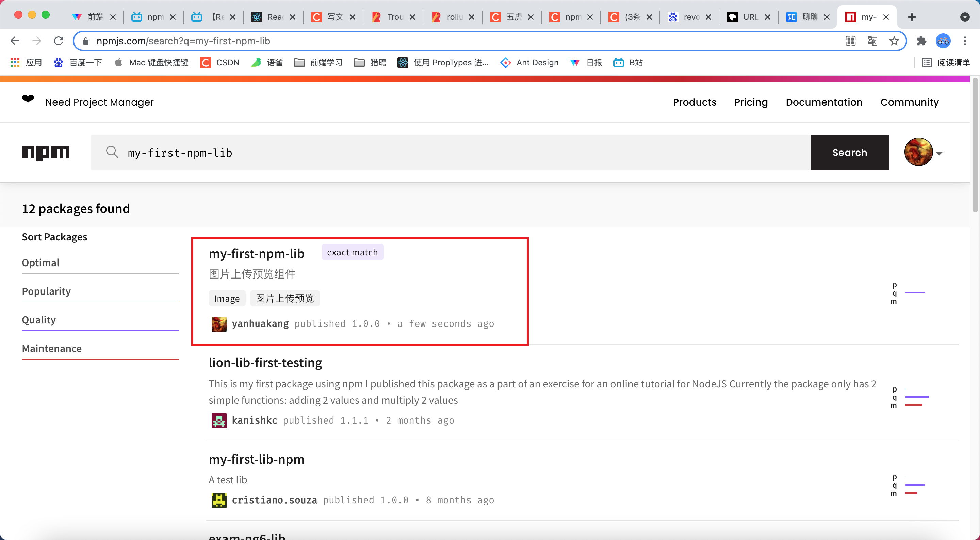Click the npm package search field
The width and height of the screenshot is (980, 540).
[x=449, y=153]
